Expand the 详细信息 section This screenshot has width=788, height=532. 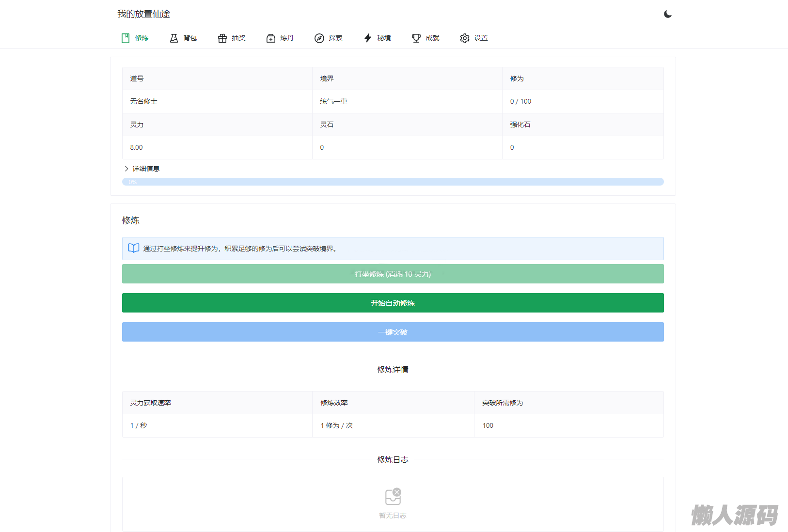point(146,169)
